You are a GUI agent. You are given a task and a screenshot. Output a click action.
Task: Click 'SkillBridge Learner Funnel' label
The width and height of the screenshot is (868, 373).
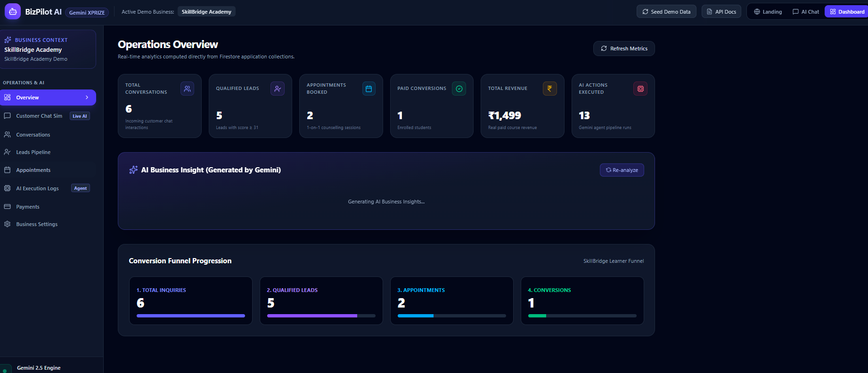coord(614,261)
